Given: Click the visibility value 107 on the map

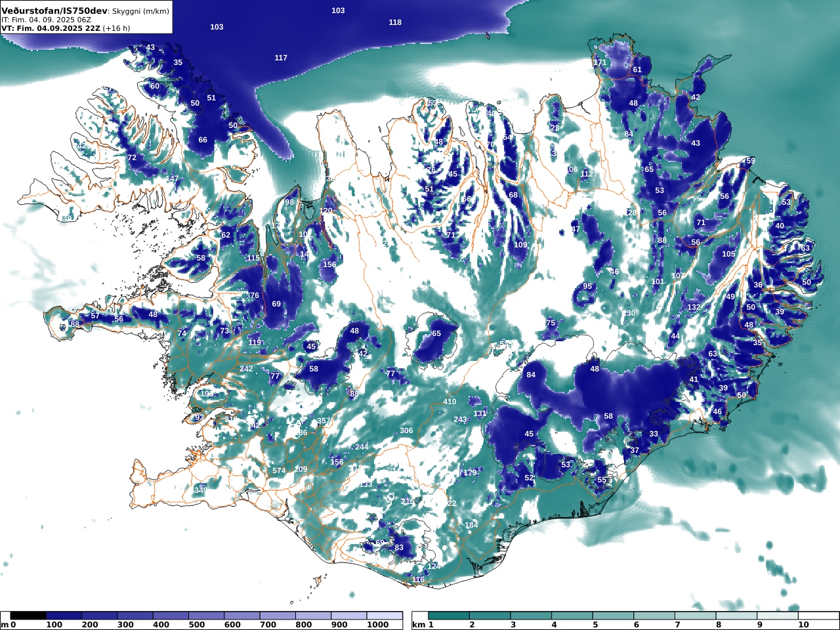Looking at the screenshot, I should (678, 276).
